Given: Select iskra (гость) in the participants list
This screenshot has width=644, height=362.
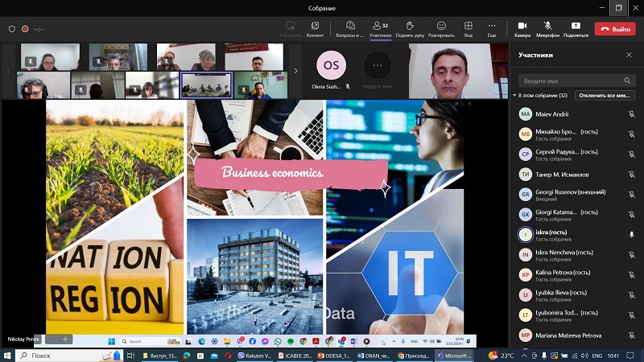Looking at the screenshot, I should [563, 235].
